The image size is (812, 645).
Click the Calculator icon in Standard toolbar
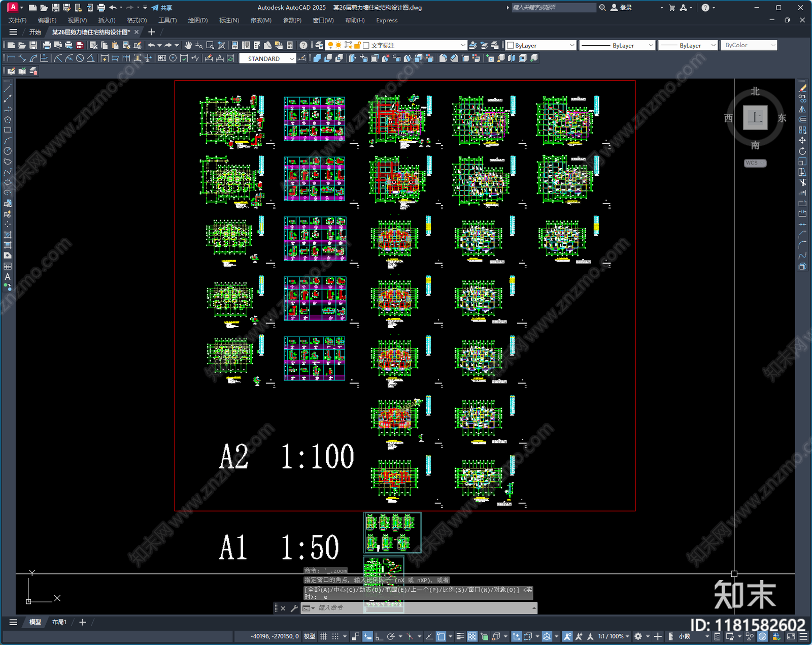click(289, 45)
